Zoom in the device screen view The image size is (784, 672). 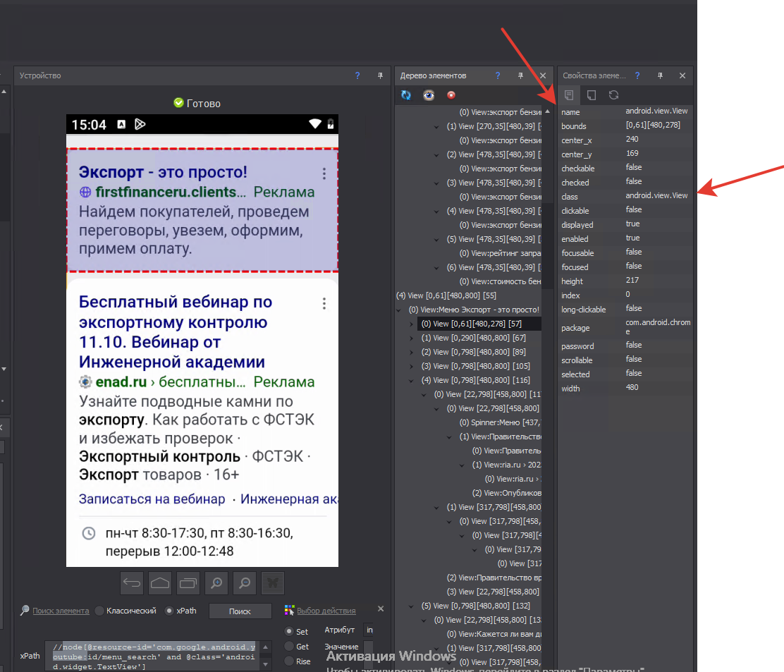[x=216, y=583]
